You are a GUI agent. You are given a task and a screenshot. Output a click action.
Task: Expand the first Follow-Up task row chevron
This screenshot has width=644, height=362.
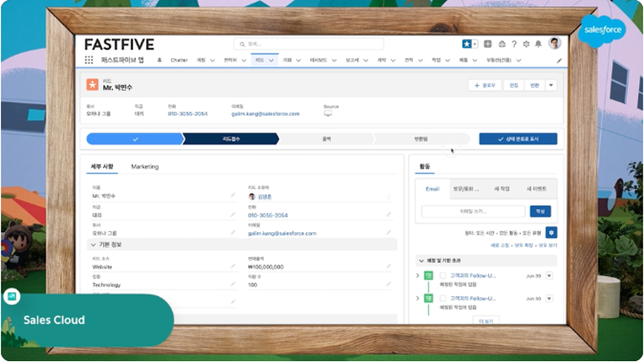(x=418, y=276)
